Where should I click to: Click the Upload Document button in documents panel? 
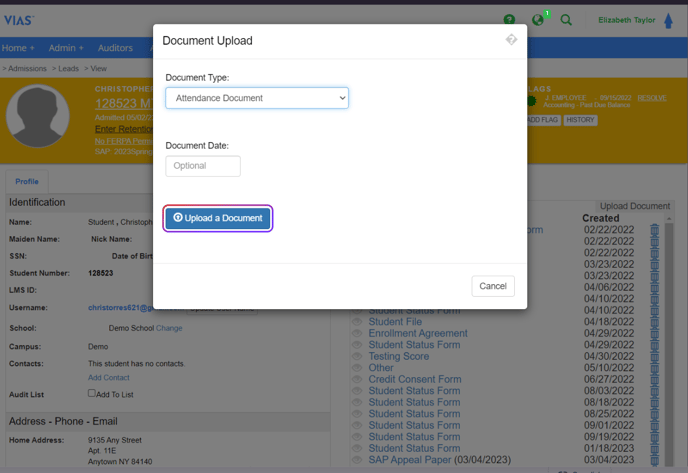click(x=634, y=206)
